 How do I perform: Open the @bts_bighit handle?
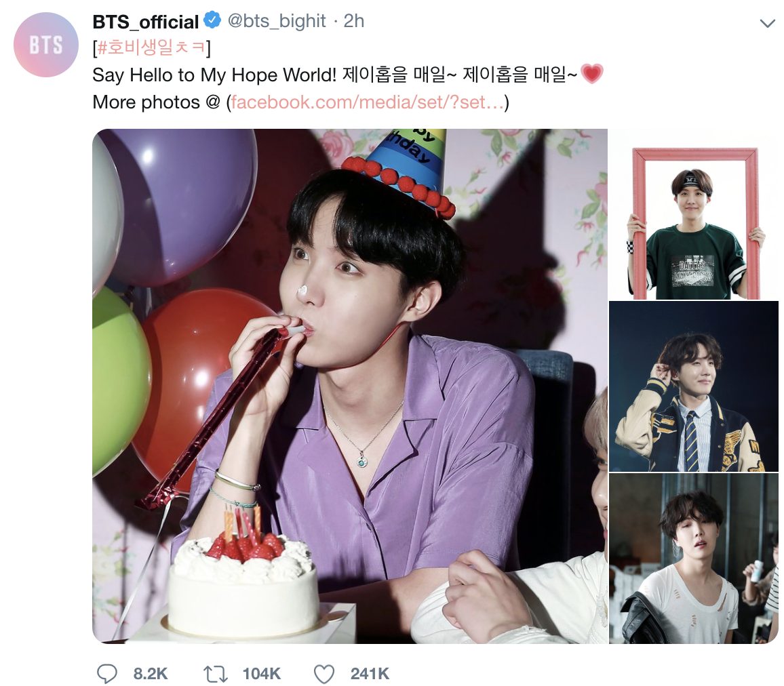(x=277, y=21)
